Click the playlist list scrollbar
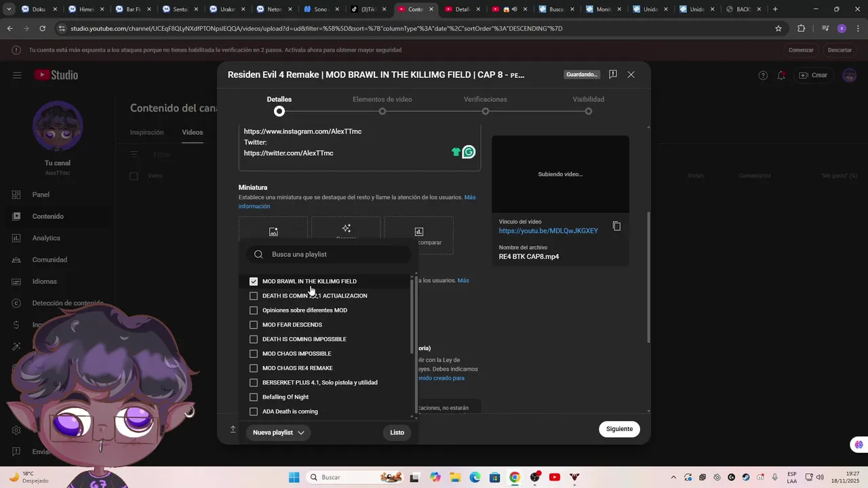This screenshot has height=488, width=868. coord(412,315)
